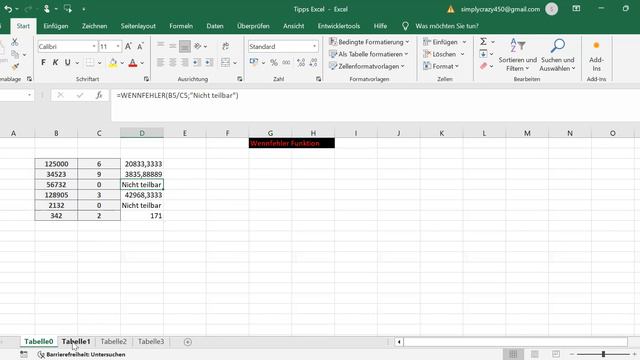Viewport: 640px width, 360px height.
Task: Increase indent icon
Action: (209, 62)
